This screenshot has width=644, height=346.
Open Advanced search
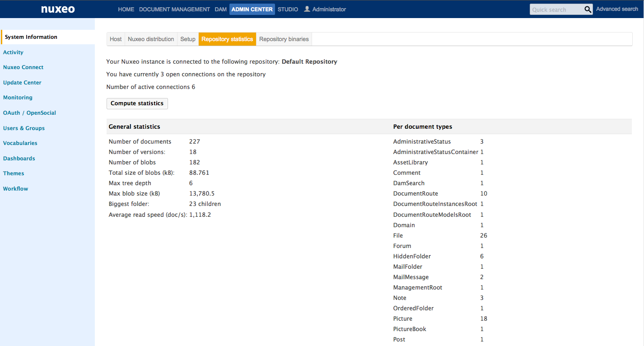click(x=617, y=9)
